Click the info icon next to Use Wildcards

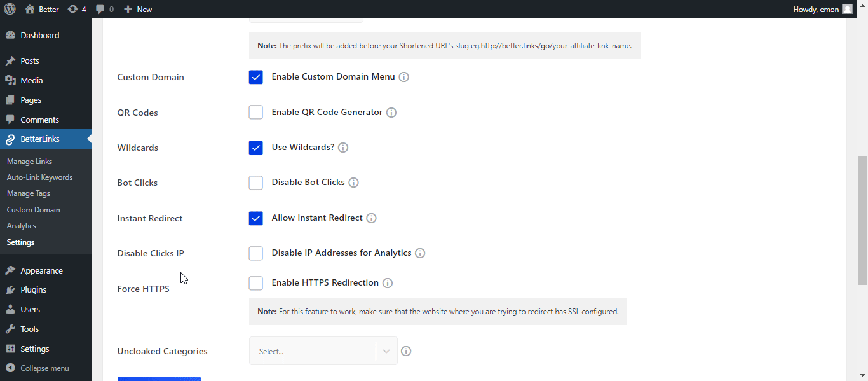click(343, 147)
